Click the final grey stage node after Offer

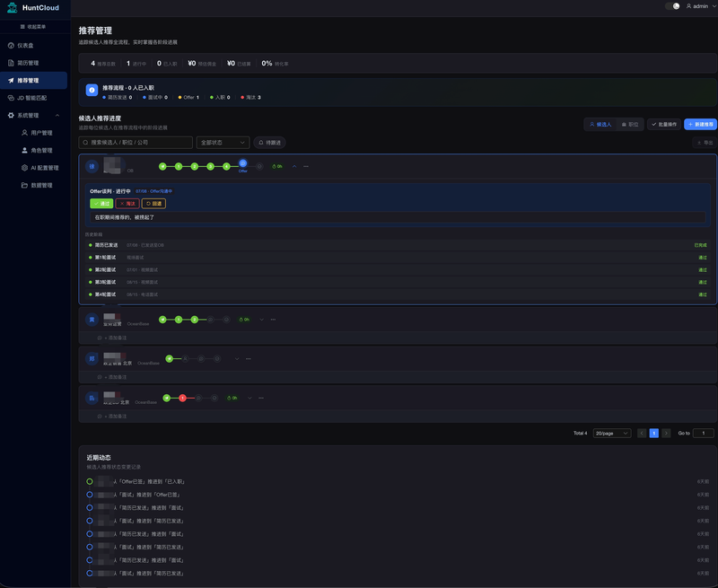click(x=259, y=166)
